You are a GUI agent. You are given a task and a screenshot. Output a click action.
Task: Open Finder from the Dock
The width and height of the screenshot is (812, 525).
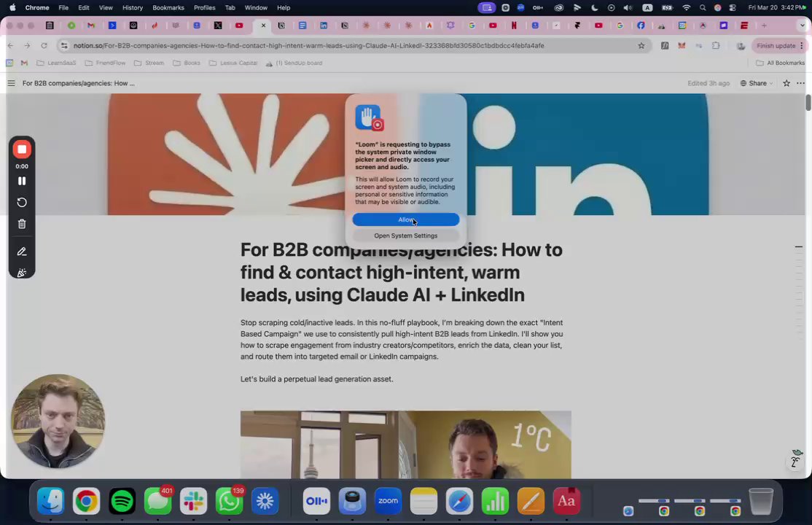pos(51,501)
